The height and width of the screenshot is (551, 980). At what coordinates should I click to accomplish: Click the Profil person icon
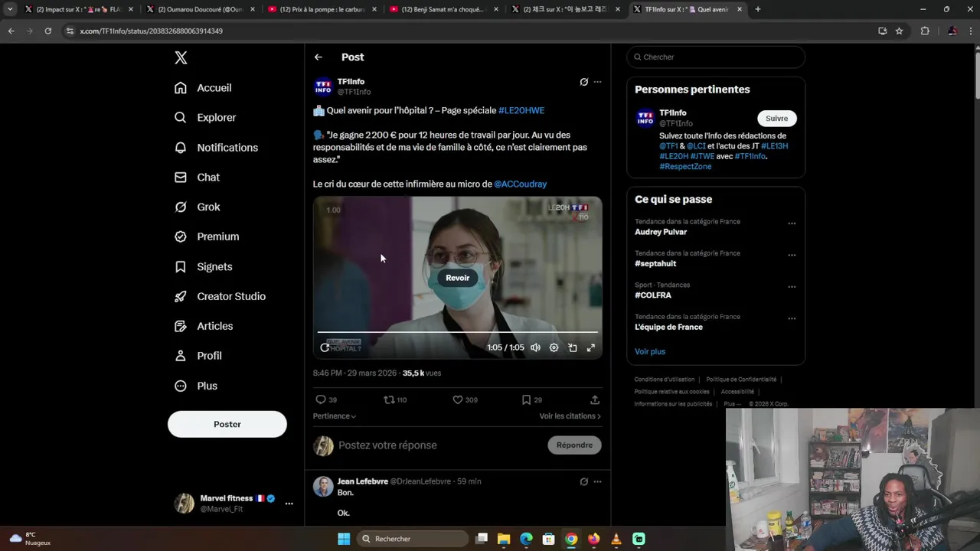181,356
